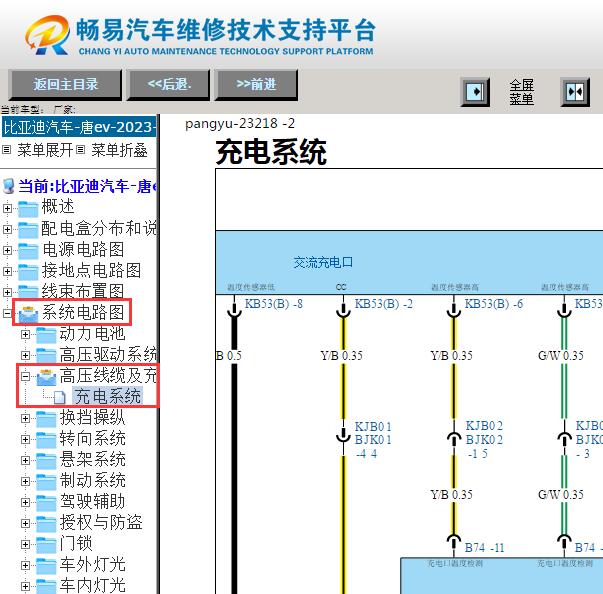Expand the 换挡操纵 folder plus box
Screen dimensions: 603x594
(25, 418)
